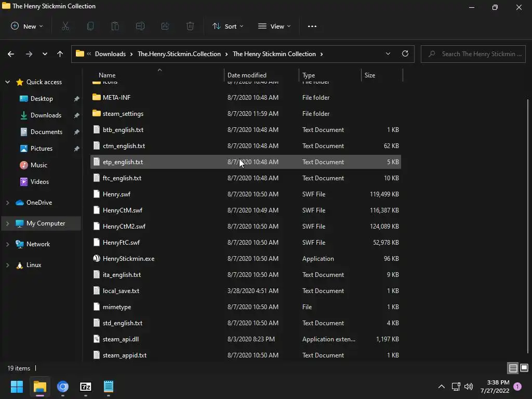The width and height of the screenshot is (532, 399).
Task: Click the steam_api.dll file icon
Action: pos(97,339)
